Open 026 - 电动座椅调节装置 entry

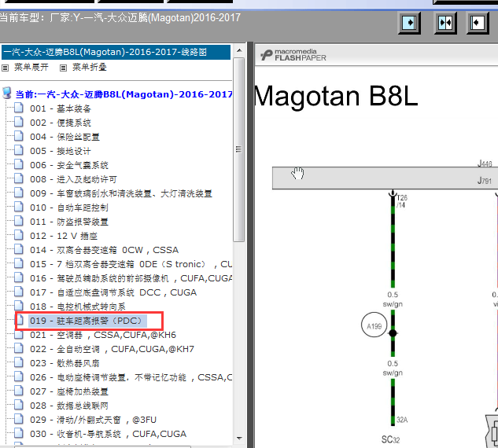tap(131, 377)
